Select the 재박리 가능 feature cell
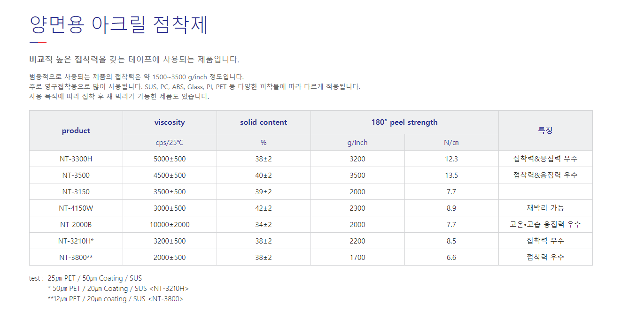644x320 pixels. coord(545,208)
